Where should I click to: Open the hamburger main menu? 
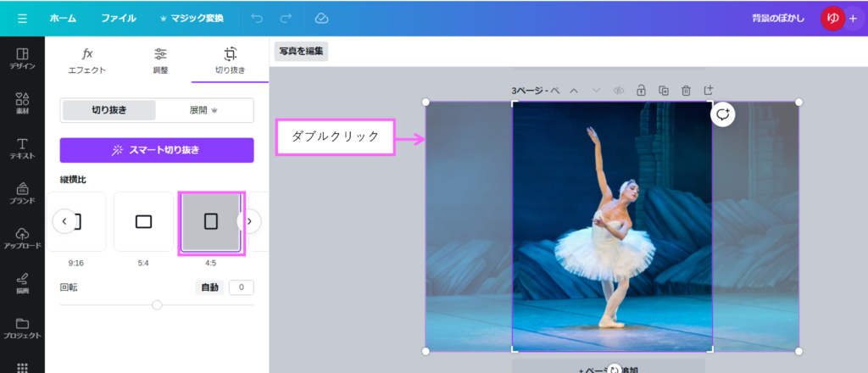[22, 18]
